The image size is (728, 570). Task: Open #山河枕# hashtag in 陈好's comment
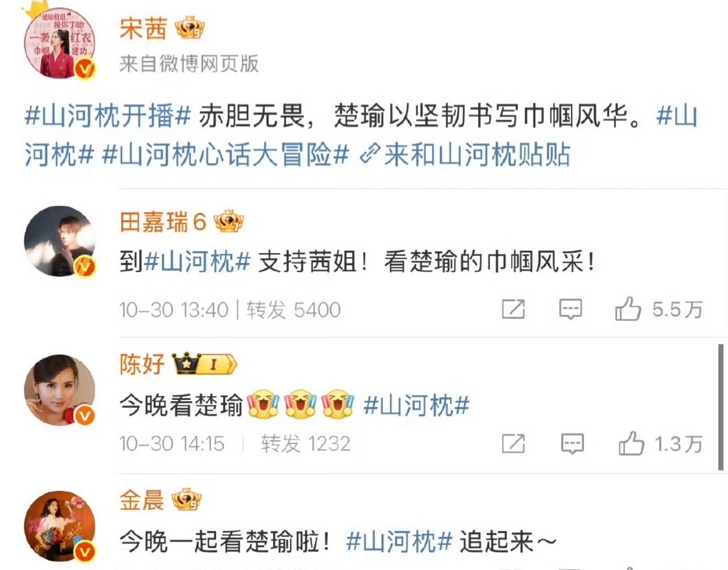pos(416,406)
